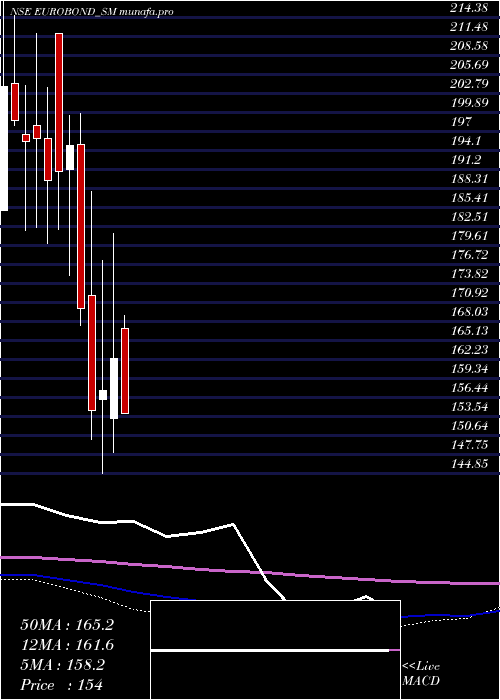The height and width of the screenshot is (700, 500).
Task: Click the 199.89 price axis label
Action: pyautogui.click(x=469, y=103)
